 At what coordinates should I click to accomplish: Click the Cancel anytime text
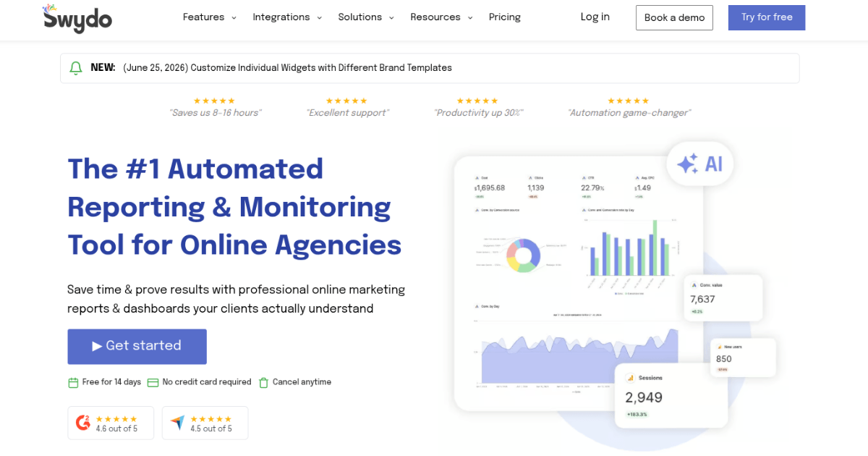coord(302,382)
